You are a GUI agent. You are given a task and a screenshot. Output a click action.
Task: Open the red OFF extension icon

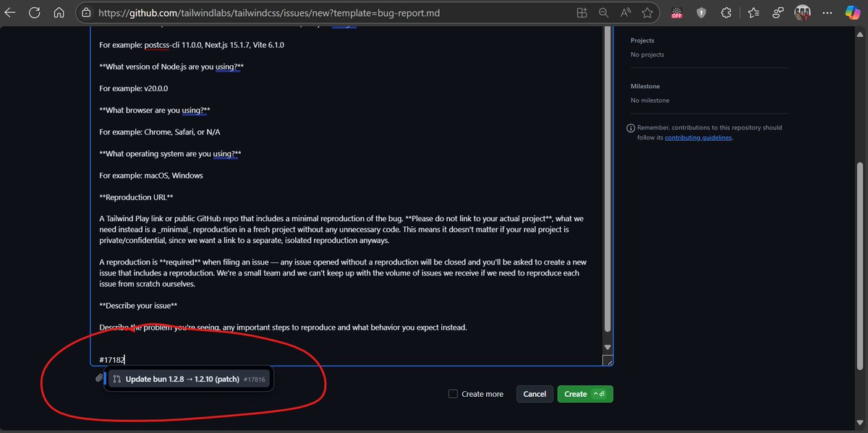click(x=677, y=13)
